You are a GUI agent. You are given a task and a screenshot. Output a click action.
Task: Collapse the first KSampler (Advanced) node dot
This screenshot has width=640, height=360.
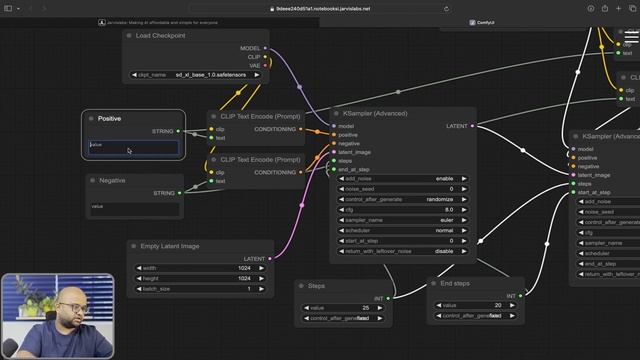point(336,114)
